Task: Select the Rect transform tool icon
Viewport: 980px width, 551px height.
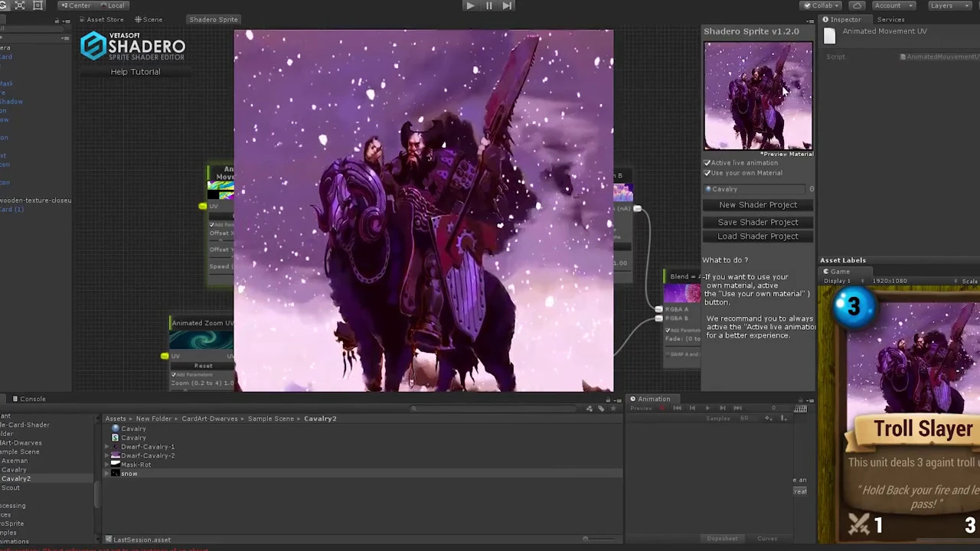Action: (38, 5)
